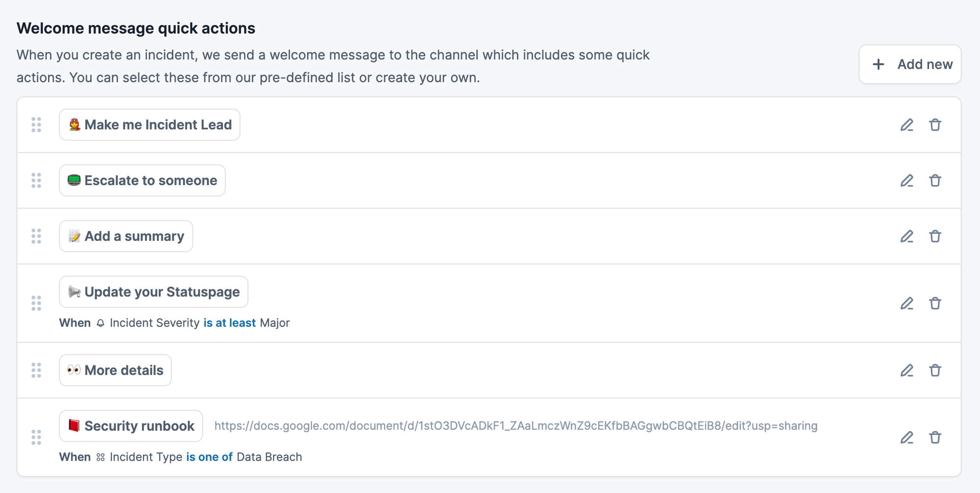Delete the Escalate to someone action
Screen dimensions: 980x493
(935, 181)
